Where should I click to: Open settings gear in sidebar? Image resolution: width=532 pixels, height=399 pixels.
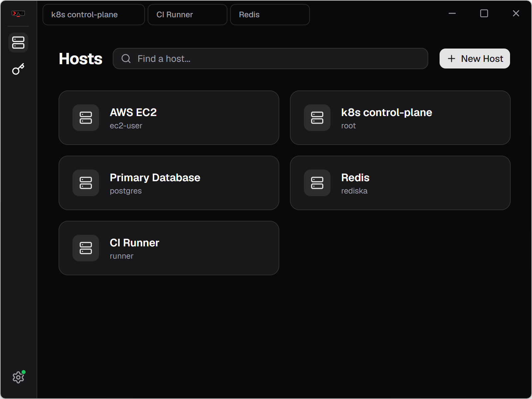coord(18,377)
